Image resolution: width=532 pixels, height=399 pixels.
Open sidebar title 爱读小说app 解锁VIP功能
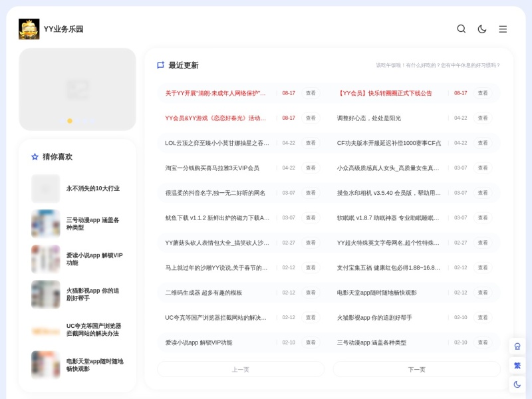point(94,259)
